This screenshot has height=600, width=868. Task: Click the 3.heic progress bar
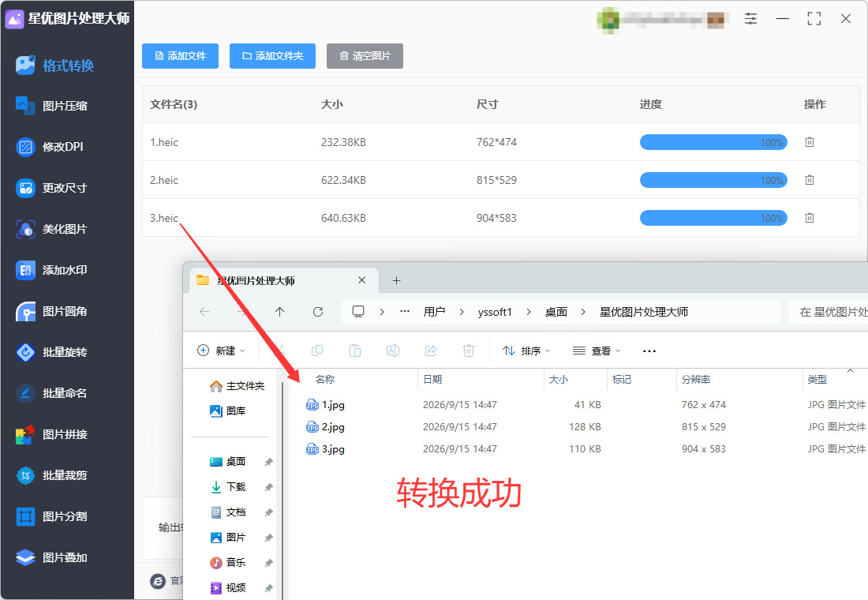coord(713,218)
